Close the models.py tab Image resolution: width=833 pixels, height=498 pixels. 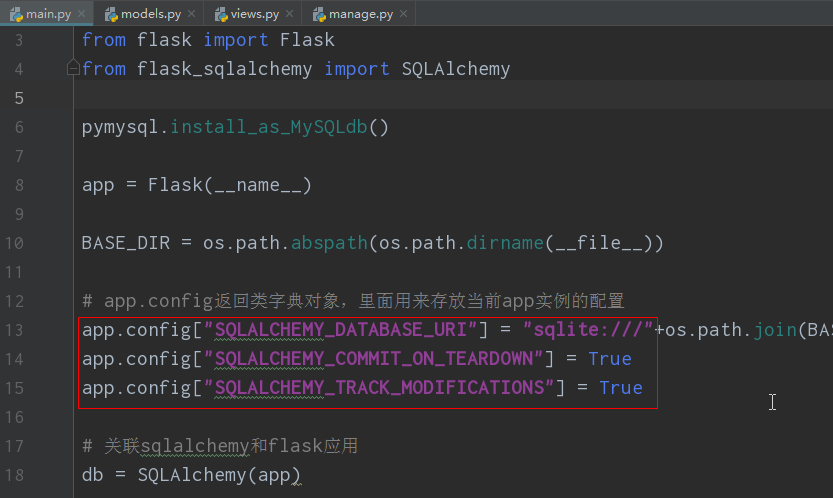click(192, 13)
